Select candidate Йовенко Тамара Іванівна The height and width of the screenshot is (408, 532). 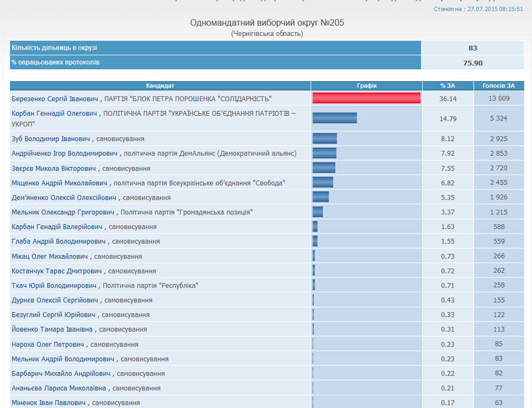[x=53, y=329]
